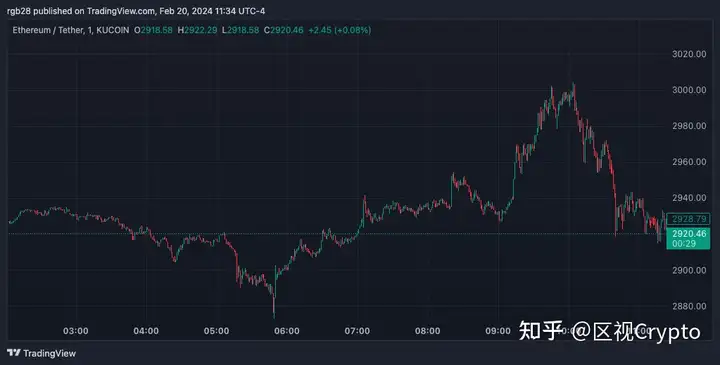The image size is (720, 365).
Task: Select the 08:00 time axis label
Action: [428, 331]
